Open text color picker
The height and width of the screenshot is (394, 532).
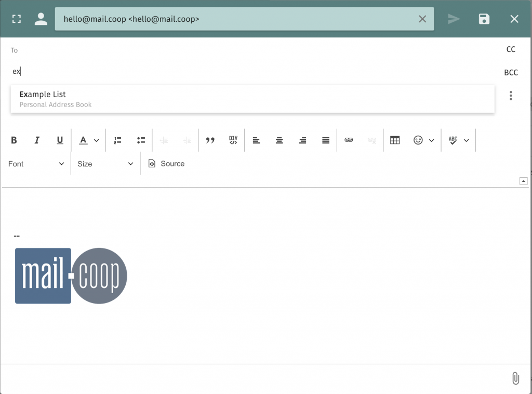tap(83, 140)
